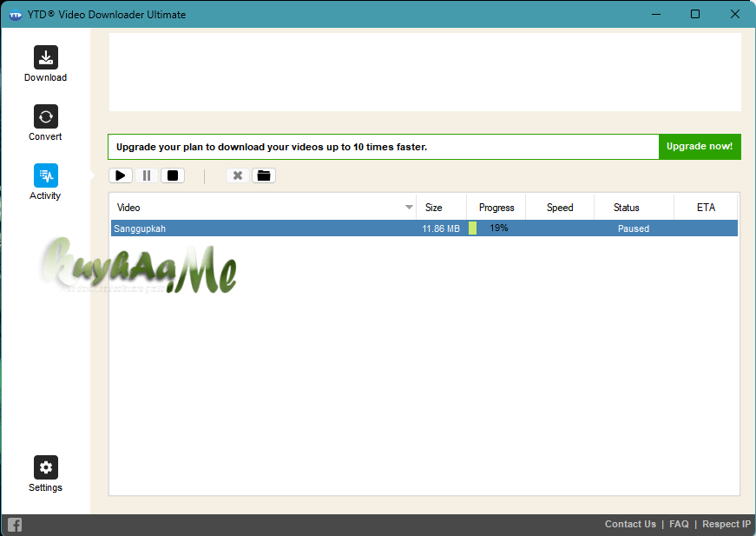Select the Sanggupkah video row
The height and width of the screenshot is (536, 756).
click(x=424, y=228)
